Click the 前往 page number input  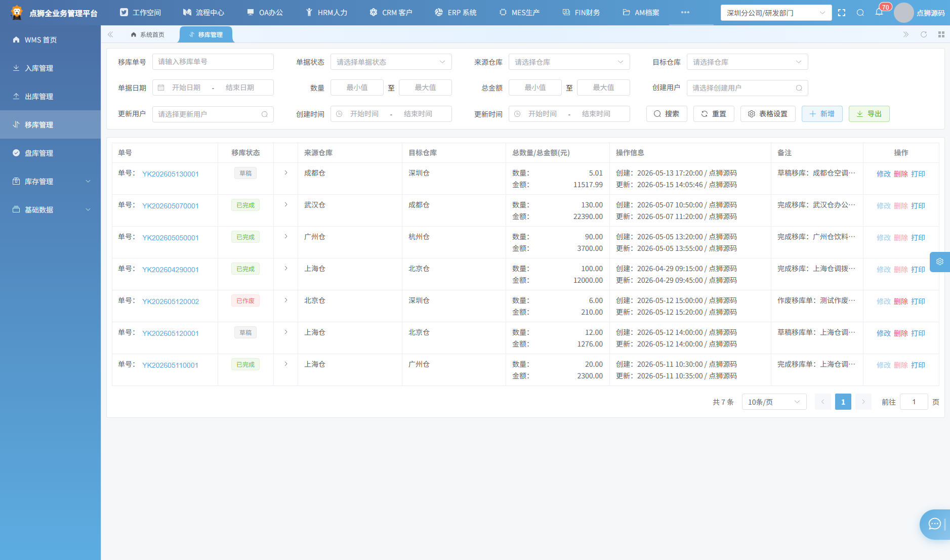tap(914, 402)
